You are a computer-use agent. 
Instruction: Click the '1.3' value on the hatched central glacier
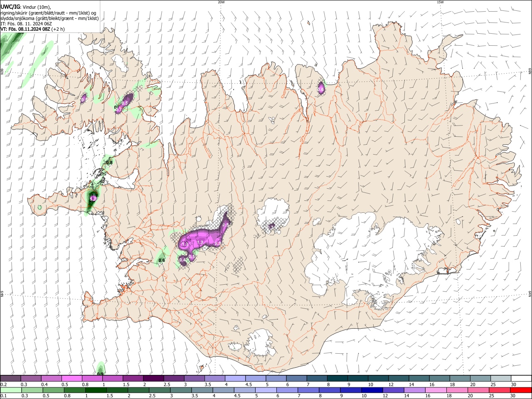pyautogui.click(x=271, y=227)
